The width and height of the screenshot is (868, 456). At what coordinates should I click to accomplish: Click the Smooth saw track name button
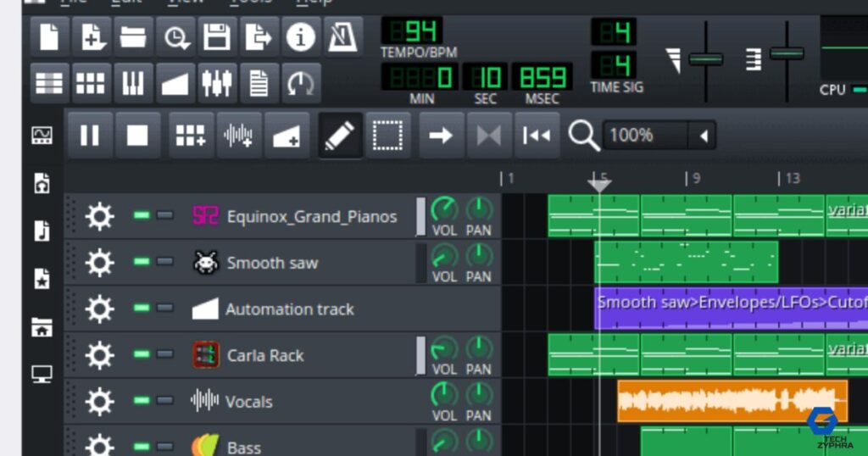(x=271, y=263)
